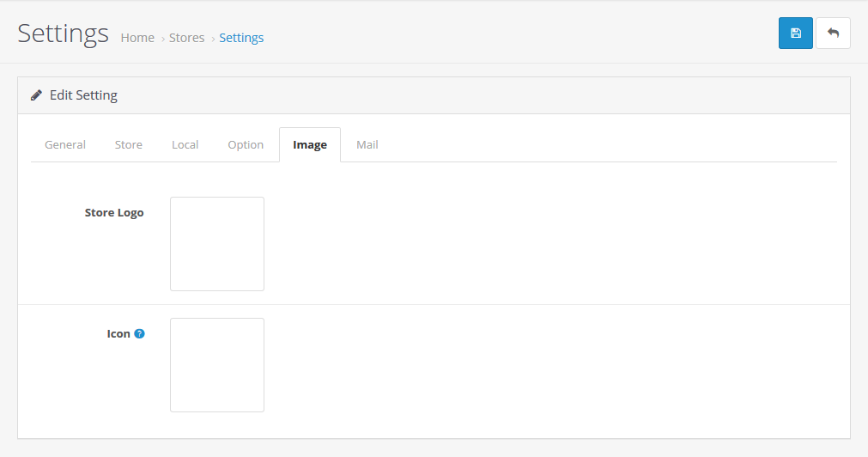Click the back arrow cancel button
This screenshot has width=868, height=457.
(x=833, y=34)
